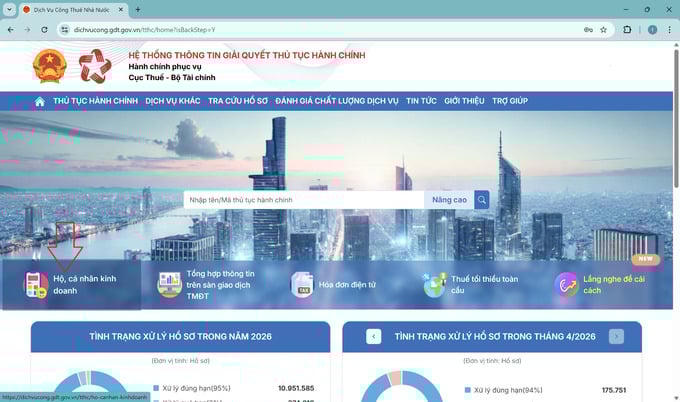Click the TMĐT transactions summary icon
The image size is (680, 402).
[169, 285]
